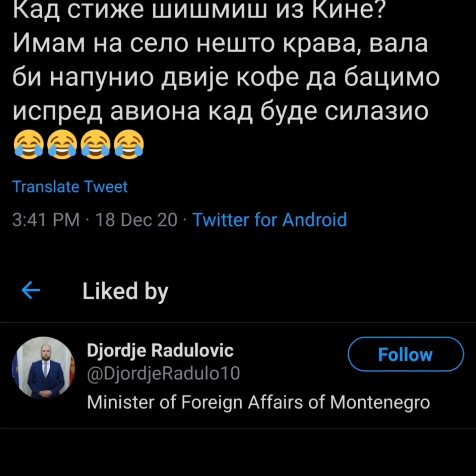The image size is (476, 476).
Task: Click the Liked by heading
Action: 125,291
